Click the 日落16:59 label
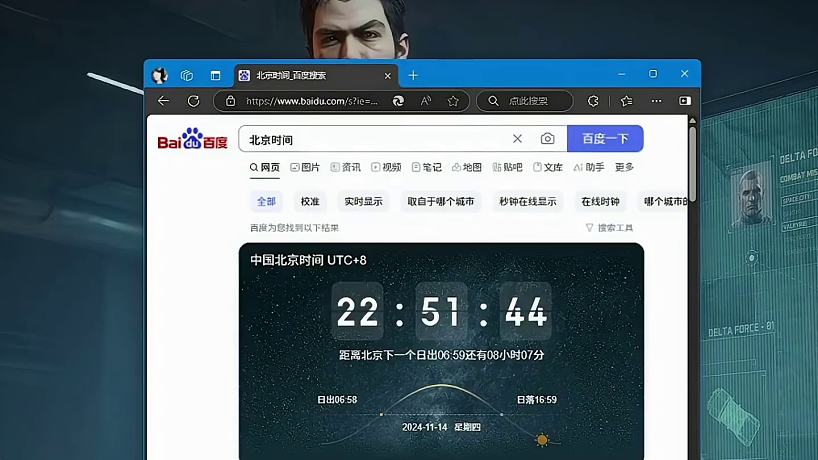Viewport: 818px width, 460px height. coord(537,400)
